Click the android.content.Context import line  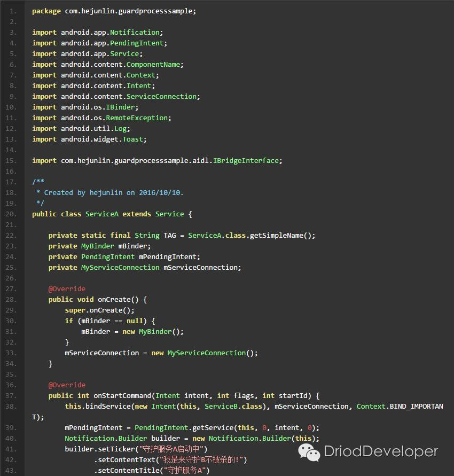pyautogui.click(x=96, y=75)
